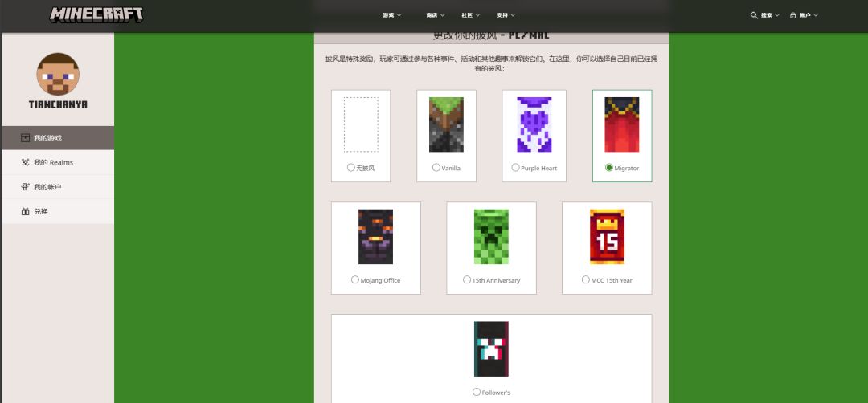Viewport: 868px width, 403px height.
Task: Click the Vanilla label text
Action: point(451,168)
